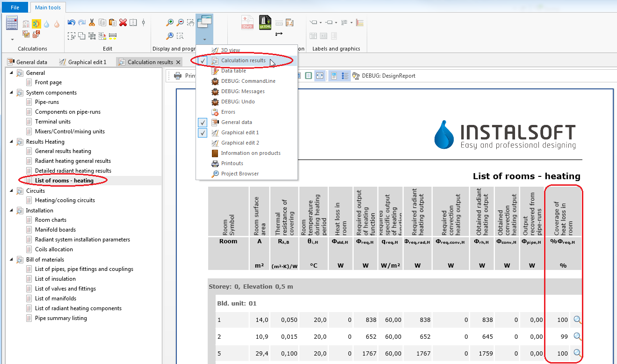Uncheck General data in window list
This screenshot has width=617, height=364.
point(203,122)
